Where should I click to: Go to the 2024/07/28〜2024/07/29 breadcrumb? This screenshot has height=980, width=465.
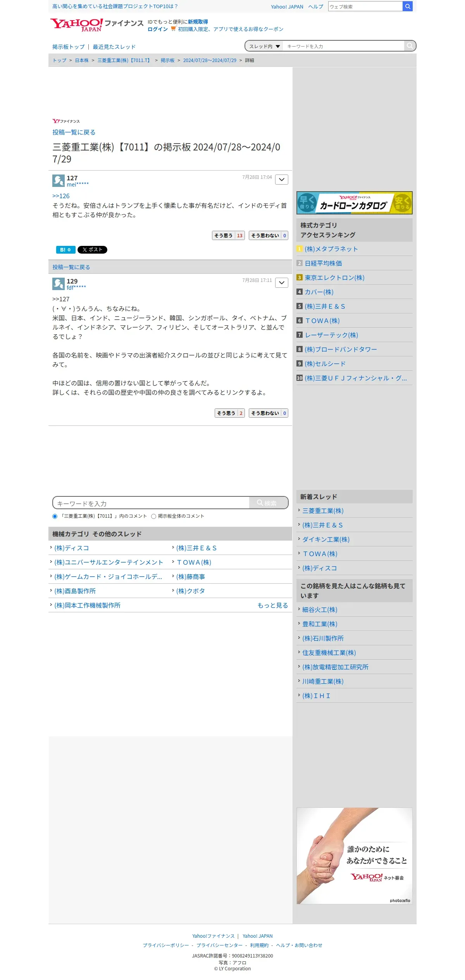coord(210,60)
